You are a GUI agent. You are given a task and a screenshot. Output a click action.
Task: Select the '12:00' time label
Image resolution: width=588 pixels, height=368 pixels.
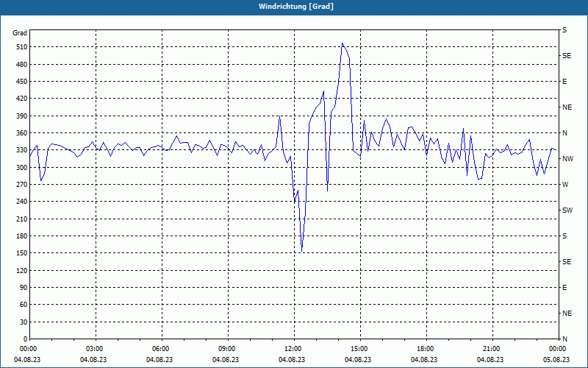click(x=293, y=349)
